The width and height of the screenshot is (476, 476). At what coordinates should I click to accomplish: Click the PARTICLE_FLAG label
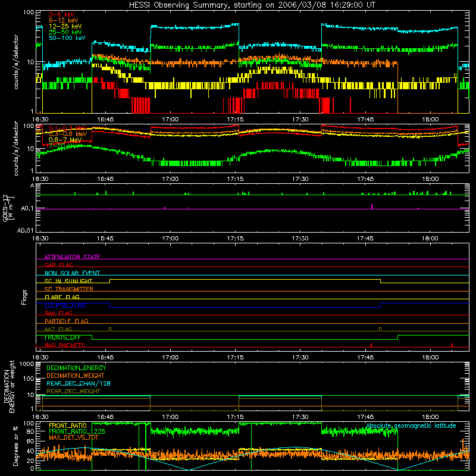click(x=67, y=321)
